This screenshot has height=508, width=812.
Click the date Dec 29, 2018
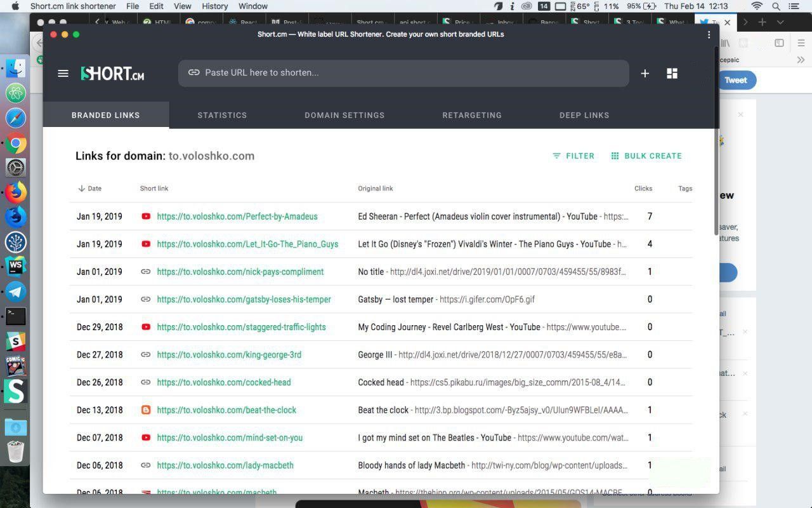100,327
